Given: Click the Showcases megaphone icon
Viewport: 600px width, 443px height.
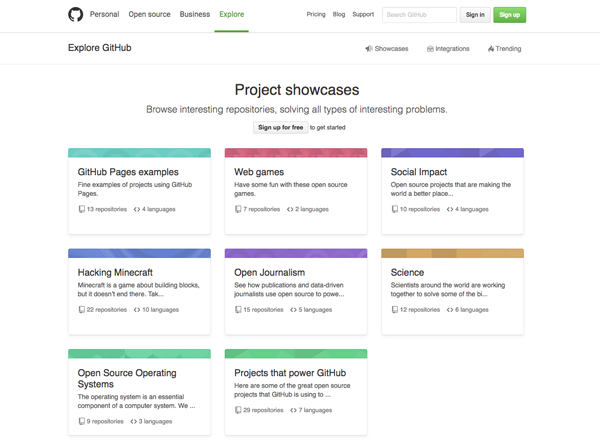Looking at the screenshot, I should [369, 48].
